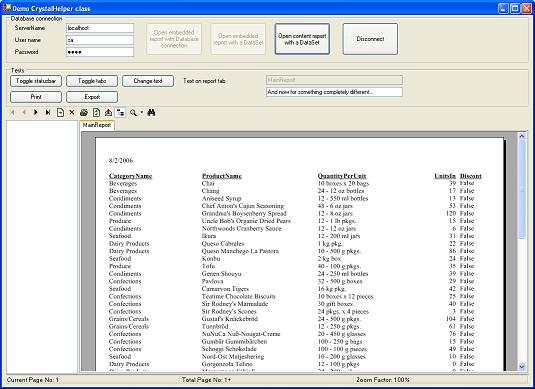Click Open content report with a DataSet

[x=302, y=39]
